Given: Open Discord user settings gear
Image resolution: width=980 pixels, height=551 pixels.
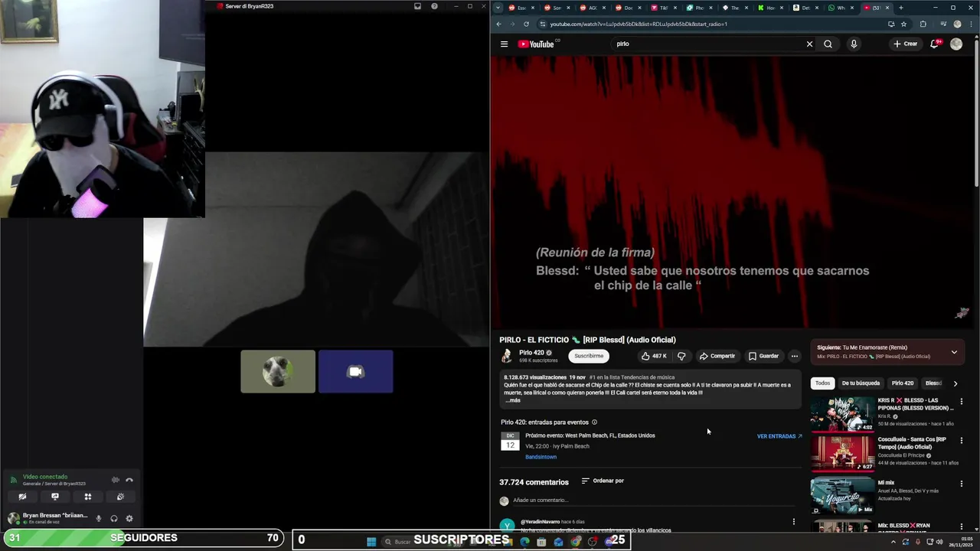Looking at the screenshot, I should [x=129, y=518].
